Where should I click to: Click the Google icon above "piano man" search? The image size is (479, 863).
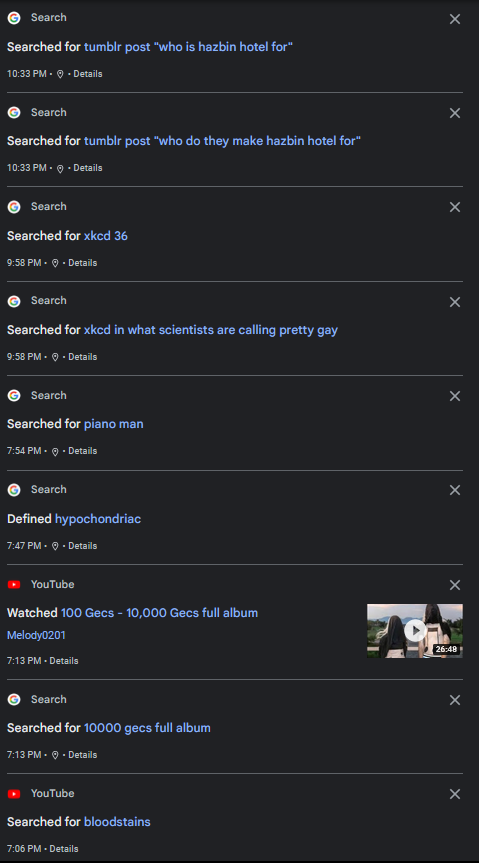(x=14, y=395)
